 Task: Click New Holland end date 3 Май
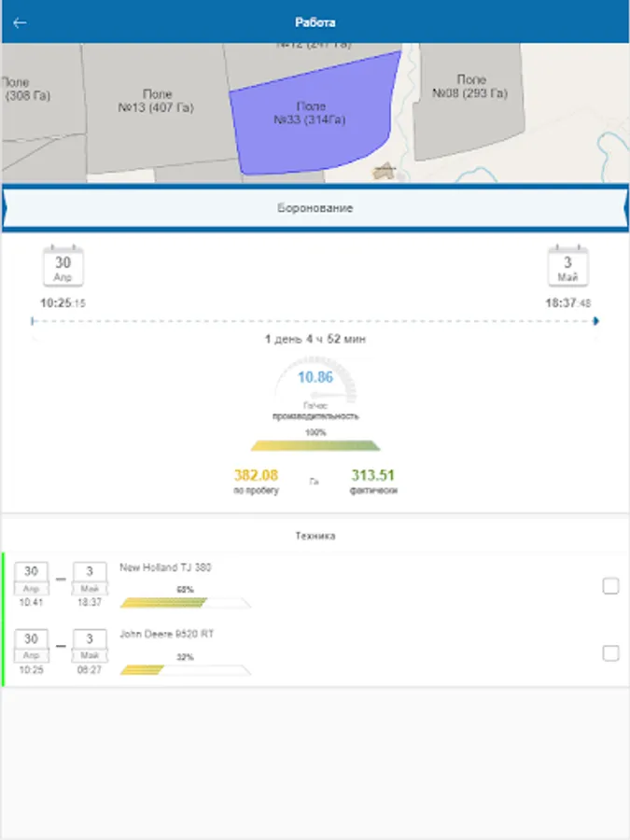(90, 579)
